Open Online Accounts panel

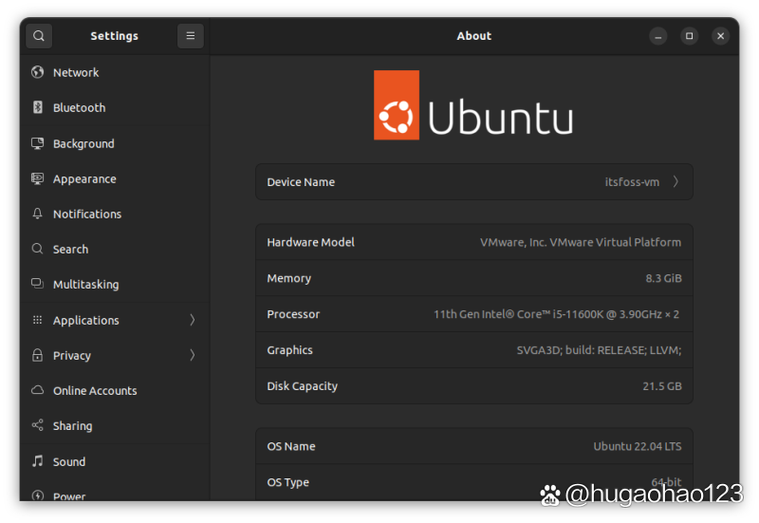point(115,390)
